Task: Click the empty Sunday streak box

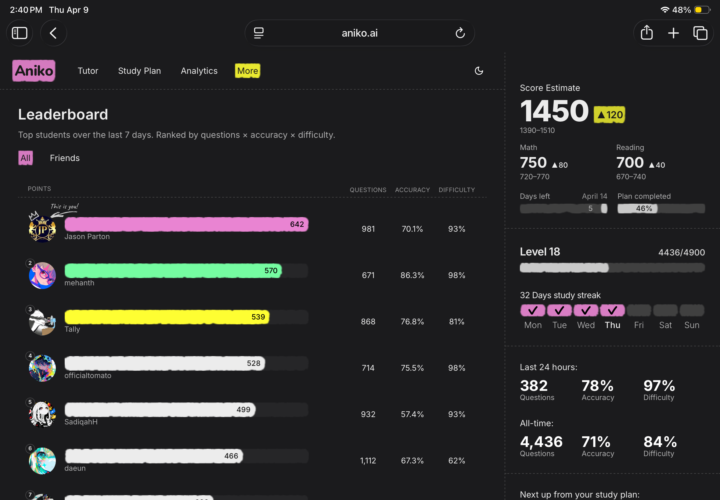Action: pos(692,311)
